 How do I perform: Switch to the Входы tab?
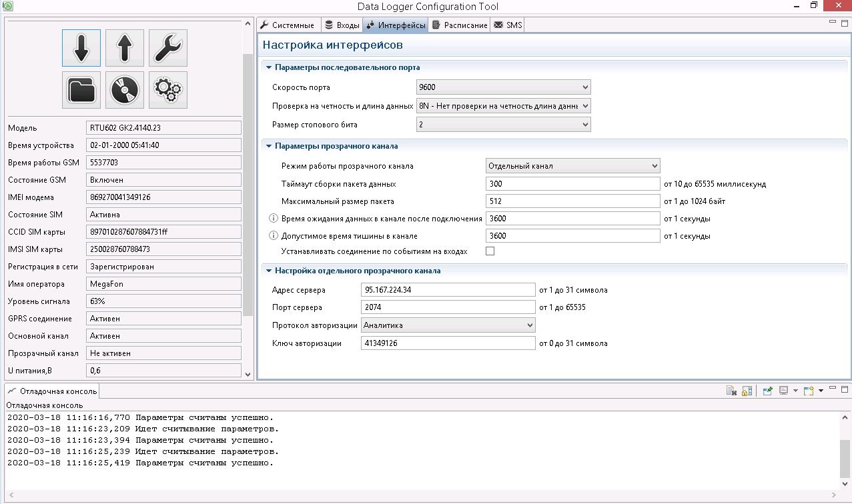[342, 25]
